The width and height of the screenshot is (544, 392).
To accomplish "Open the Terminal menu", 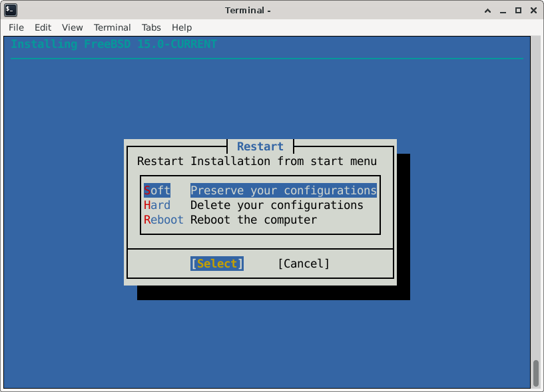I will 112,27.
